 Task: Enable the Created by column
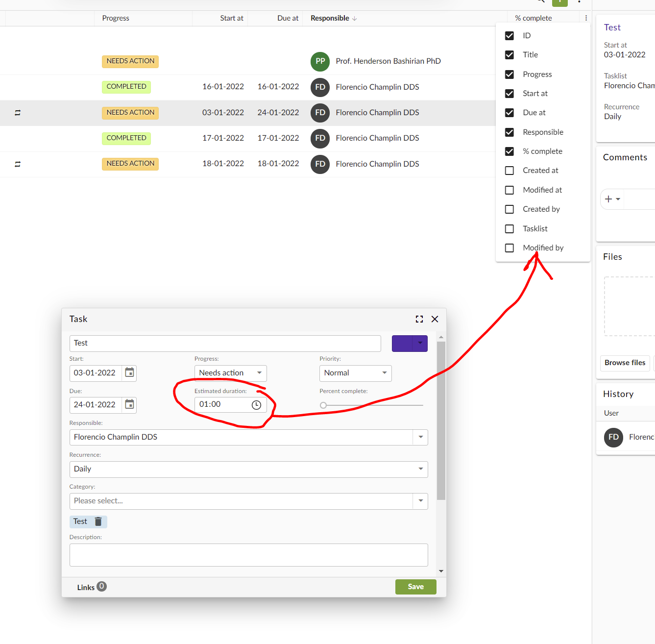509,209
